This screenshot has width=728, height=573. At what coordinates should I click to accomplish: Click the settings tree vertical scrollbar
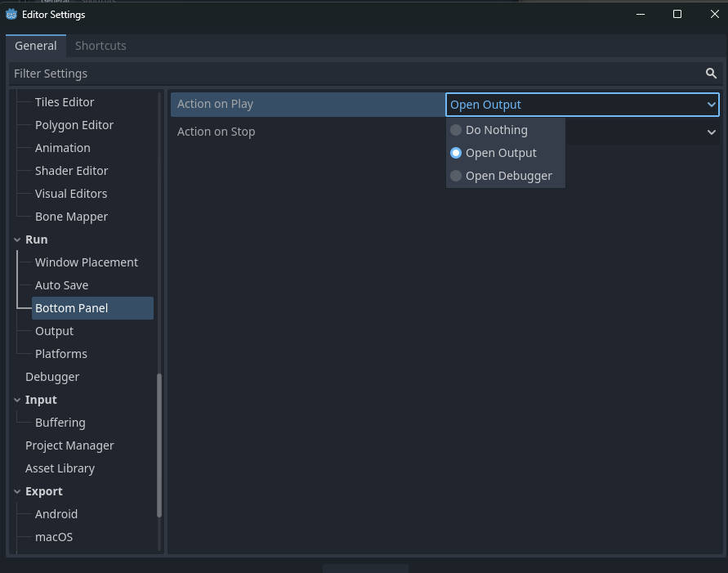(159, 445)
